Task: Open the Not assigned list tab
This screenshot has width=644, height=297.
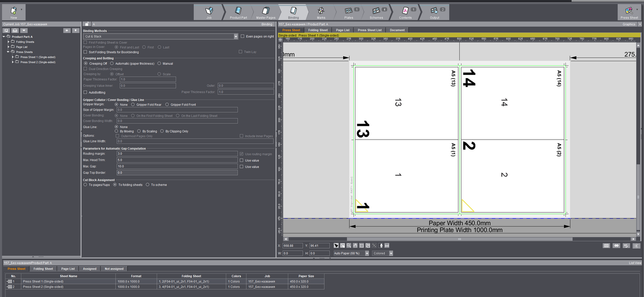Action: click(114, 269)
